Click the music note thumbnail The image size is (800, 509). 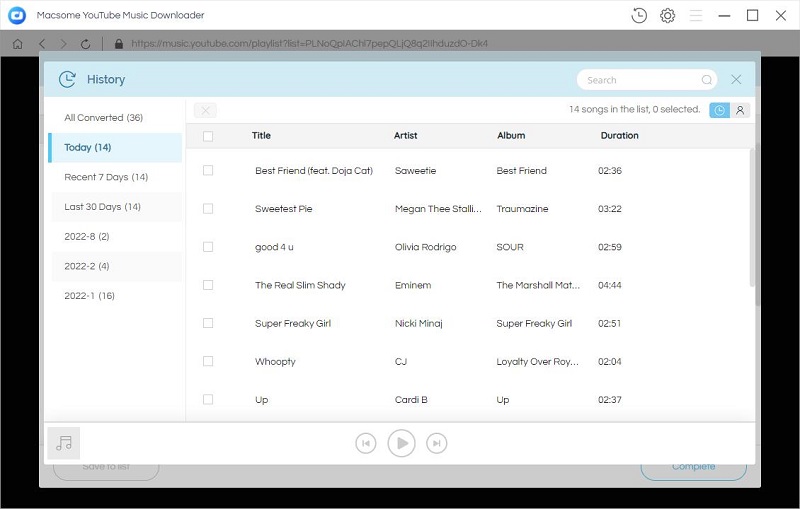coord(64,443)
